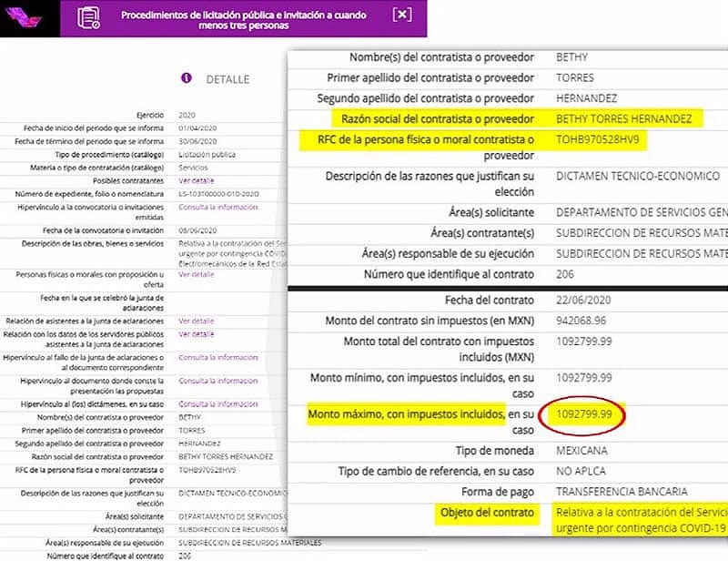728x561 pixels.
Task: Close the licitación pública header panel
Action: pos(401,15)
